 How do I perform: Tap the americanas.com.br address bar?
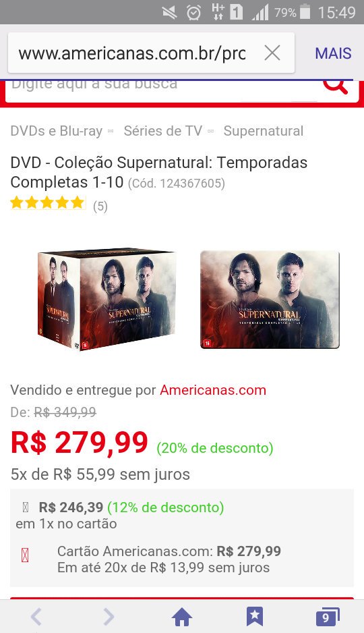click(x=132, y=53)
